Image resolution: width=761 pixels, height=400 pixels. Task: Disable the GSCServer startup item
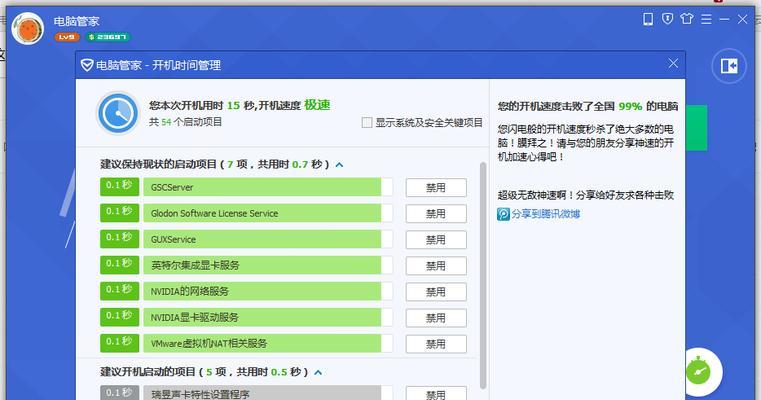click(436, 187)
